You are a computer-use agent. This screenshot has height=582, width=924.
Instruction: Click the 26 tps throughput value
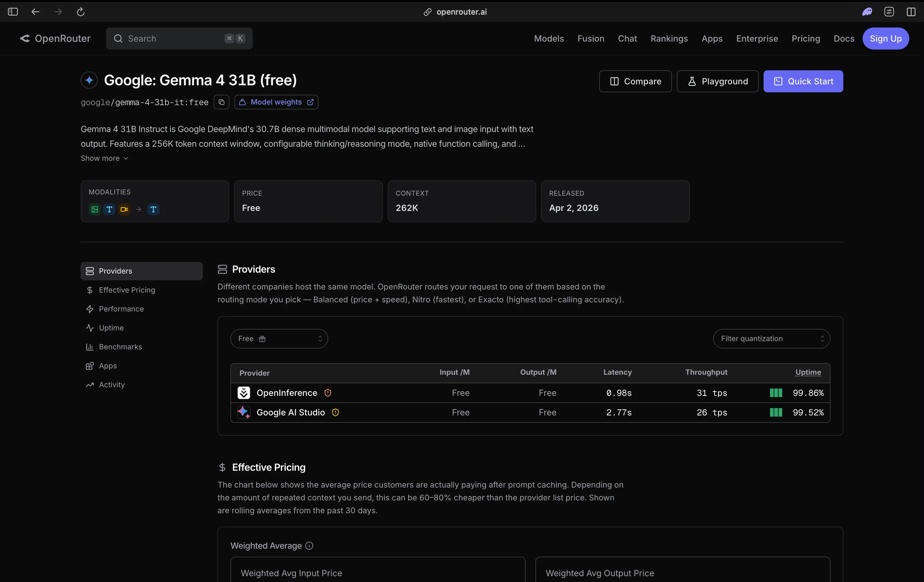(712, 412)
